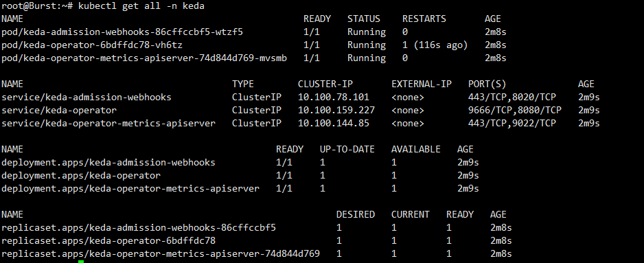Click deployment.apps/keda-operator-metrics-apiserver name

pyautogui.click(x=130, y=189)
